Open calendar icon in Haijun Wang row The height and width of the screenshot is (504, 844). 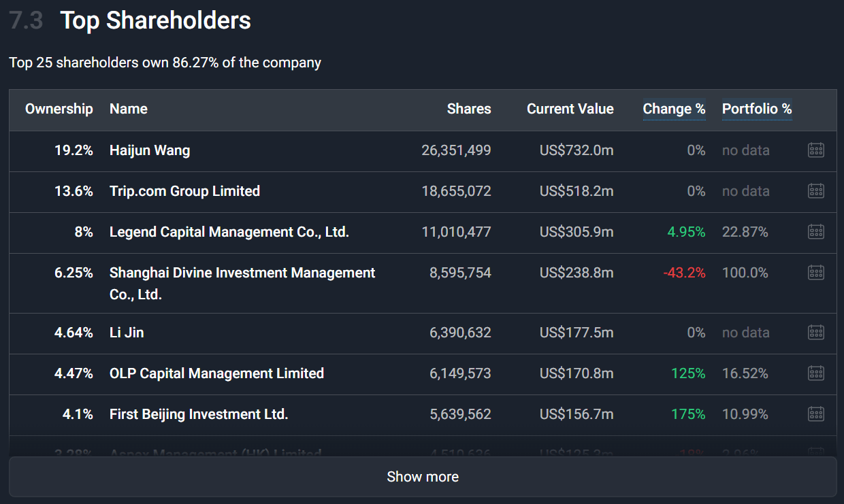coord(816,150)
